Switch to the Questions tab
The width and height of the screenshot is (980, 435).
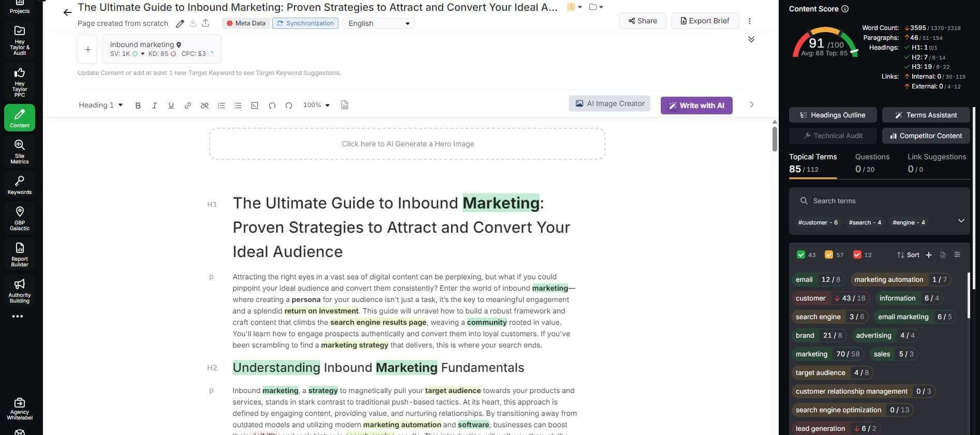coord(872,163)
